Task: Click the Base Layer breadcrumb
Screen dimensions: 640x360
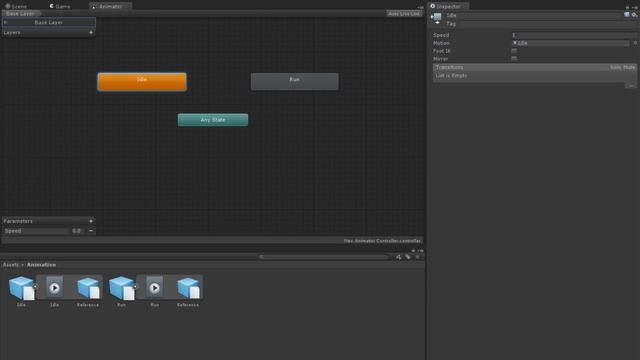Action: [x=20, y=13]
